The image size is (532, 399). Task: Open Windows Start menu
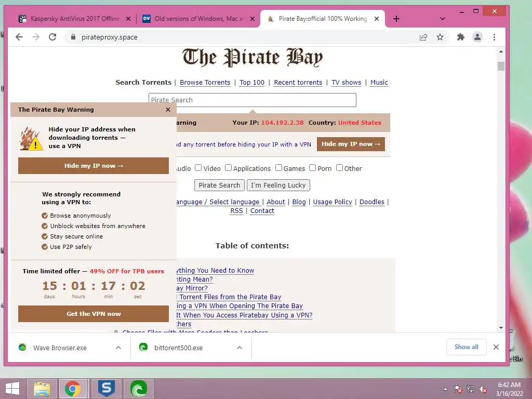(x=12, y=389)
